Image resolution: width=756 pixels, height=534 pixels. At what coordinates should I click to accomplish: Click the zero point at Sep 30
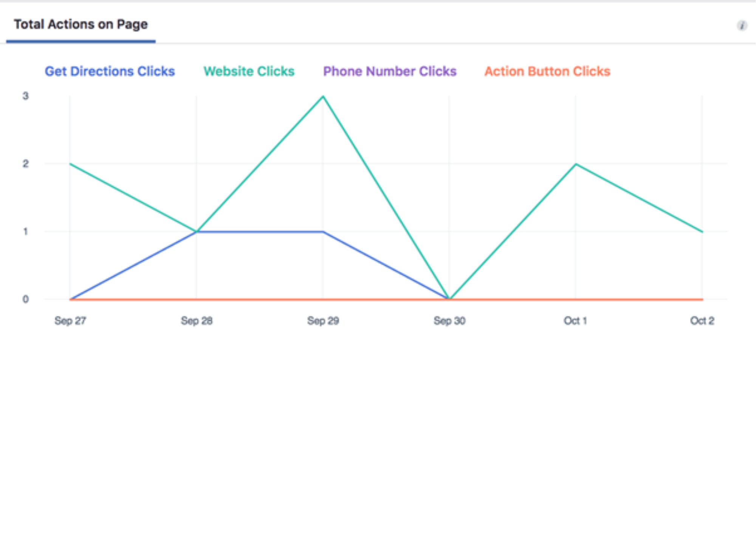(449, 299)
